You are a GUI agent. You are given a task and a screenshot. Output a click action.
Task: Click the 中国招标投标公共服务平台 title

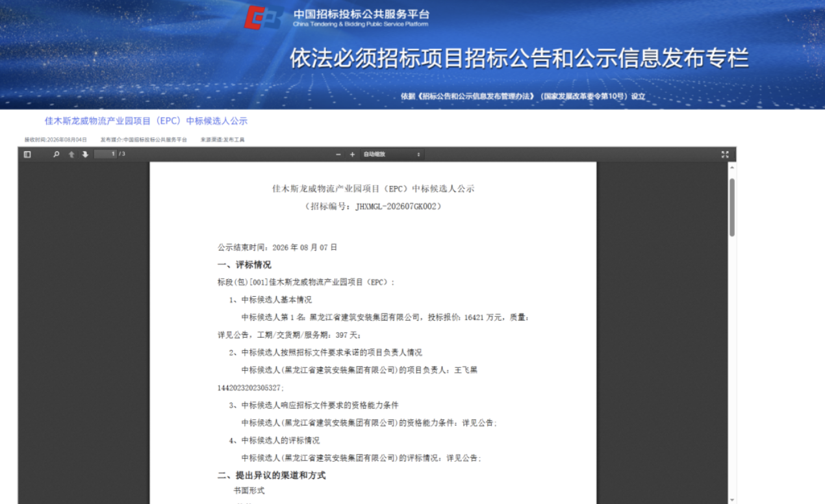click(361, 14)
